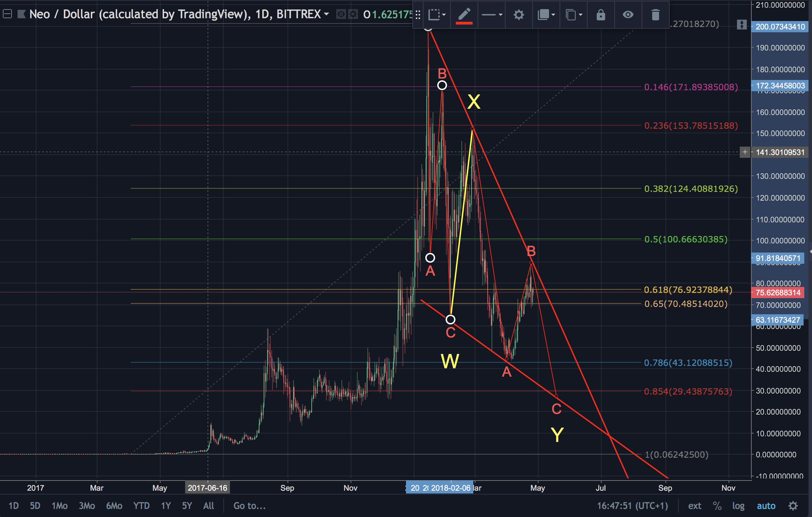Open the templates dropdown in the drawing toolbar
Screen dimensions: 812x517
pyautogui.click(x=437, y=15)
